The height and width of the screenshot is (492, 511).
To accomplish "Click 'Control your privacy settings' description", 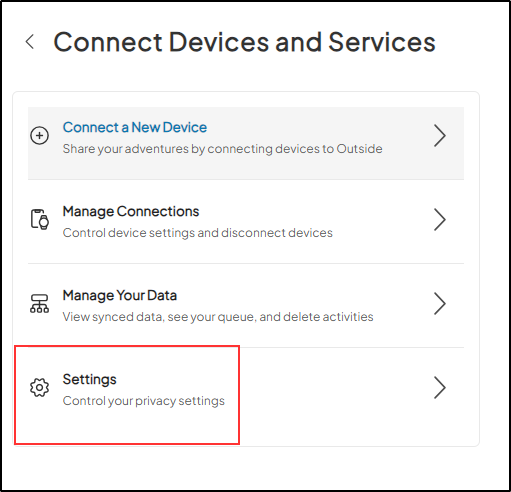I will point(144,401).
